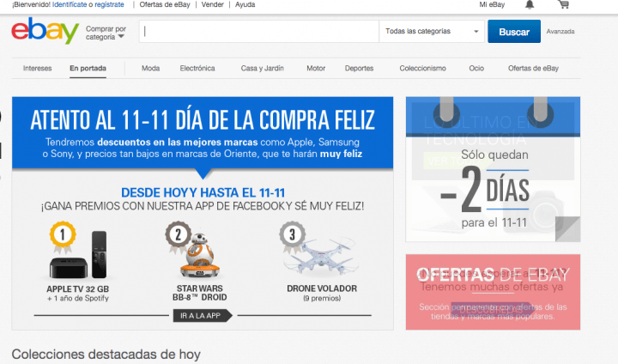Click the IR A LA APP button
This screenshot has width=618, height=364.
point(203,315)
